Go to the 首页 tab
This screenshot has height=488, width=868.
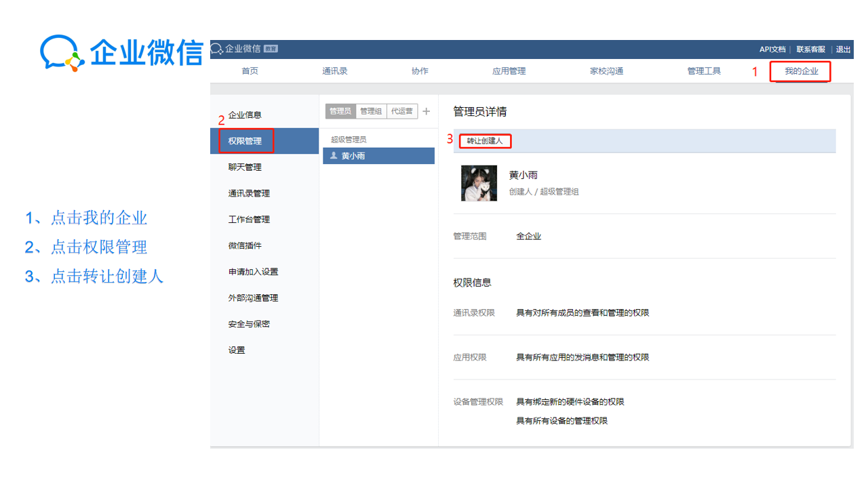click(250, 71)
